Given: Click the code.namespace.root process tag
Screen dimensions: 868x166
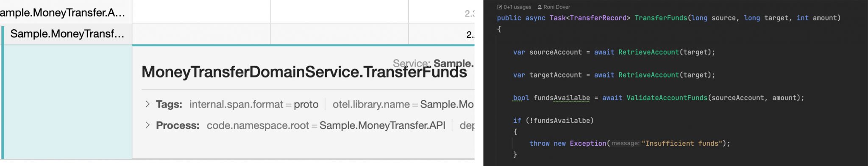Looking at the screenshot, I should pyautogui.click(x=326, y=125).
